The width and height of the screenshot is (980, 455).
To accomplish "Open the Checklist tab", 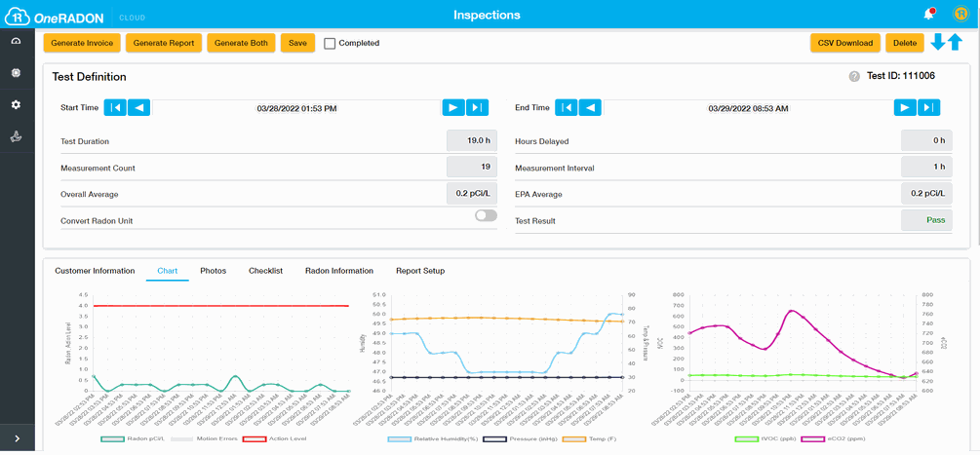I will coord(265,271).
